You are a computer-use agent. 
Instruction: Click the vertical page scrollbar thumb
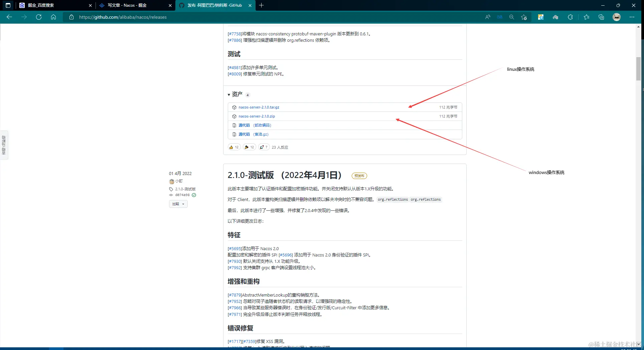[x=638, y=69]
